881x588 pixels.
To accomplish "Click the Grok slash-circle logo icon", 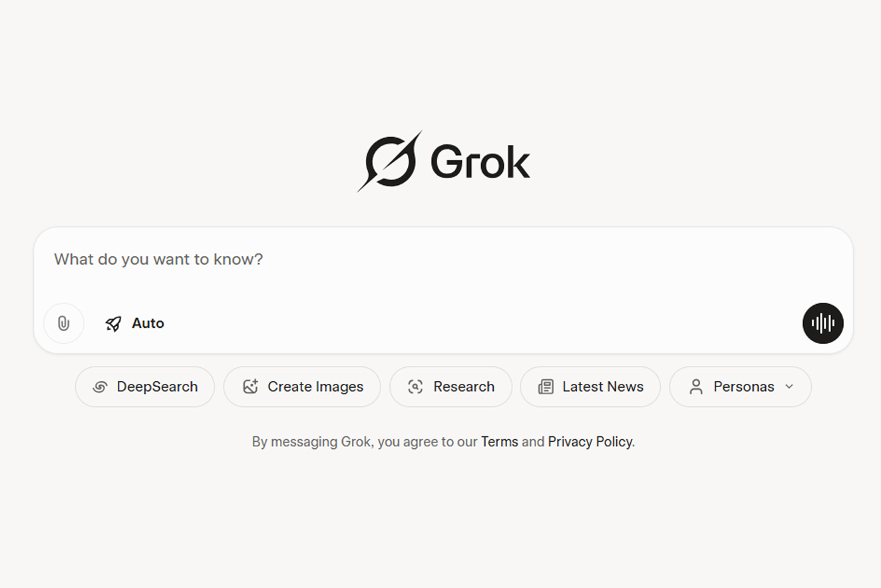I will pyautogui.click(x=391, y=162).
